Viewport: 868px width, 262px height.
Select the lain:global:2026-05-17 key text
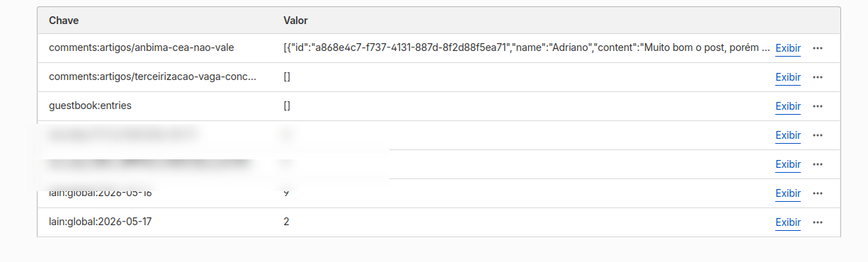tap(101, 222)
